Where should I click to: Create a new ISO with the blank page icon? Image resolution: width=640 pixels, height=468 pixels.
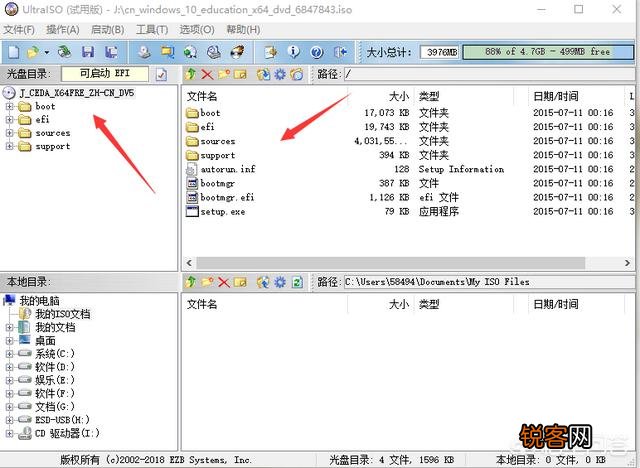coord(13,52)
